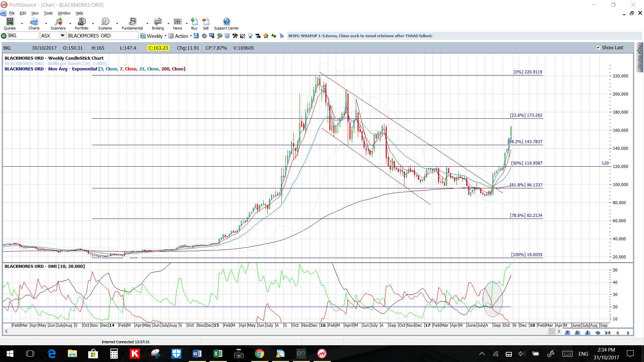Viewport: 644px width, 362px height.
Task: Open Excel from the taskbar
Action: click(218, 354)
